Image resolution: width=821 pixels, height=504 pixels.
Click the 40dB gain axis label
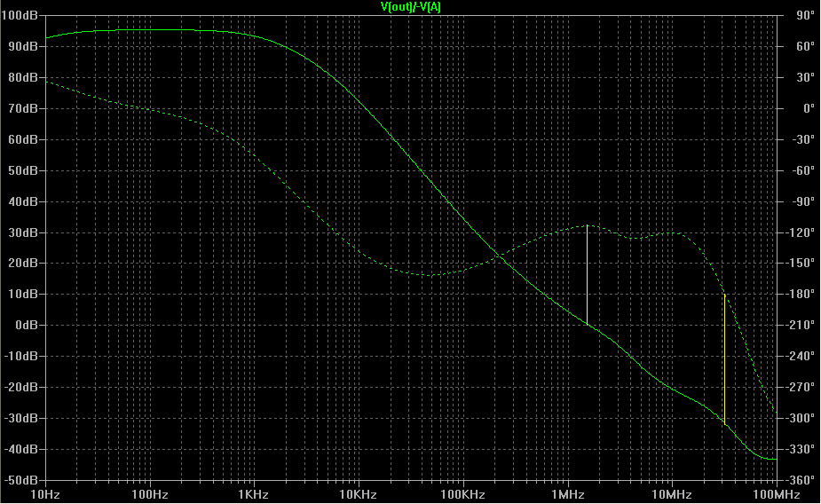(23, 201)
